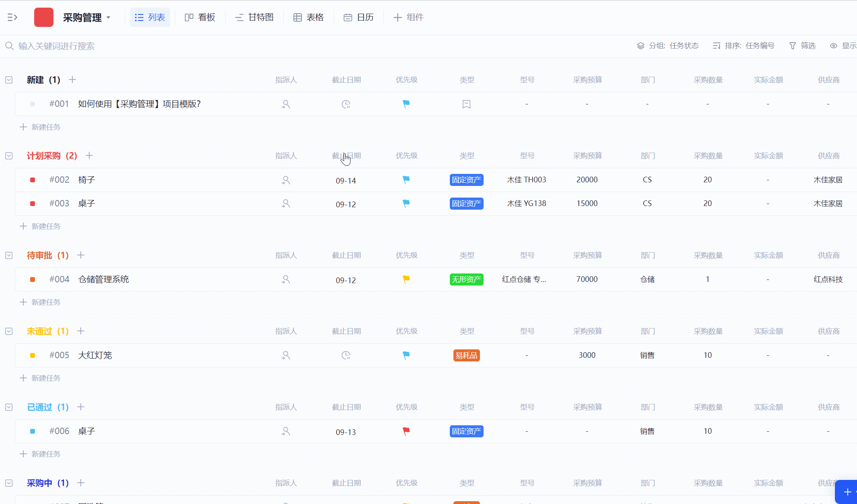Viewport: 857px width, 504px height.
Task: Collapse the 待审批 group
Action: click(9, 255)
